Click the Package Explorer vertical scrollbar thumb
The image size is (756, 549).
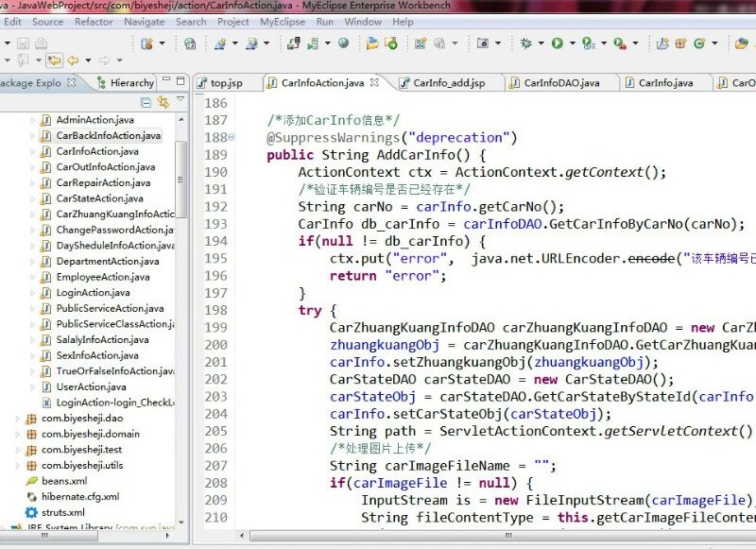click(181, 180)
